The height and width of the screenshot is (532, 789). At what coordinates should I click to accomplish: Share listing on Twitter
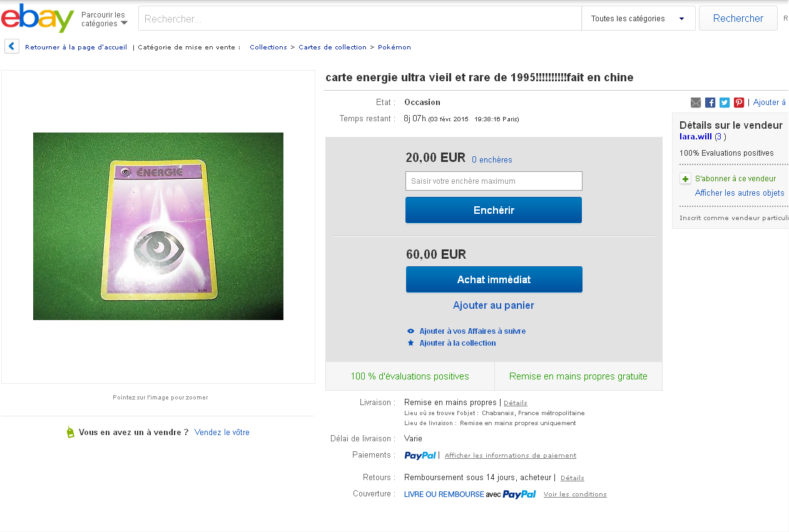tap(725, 103)
